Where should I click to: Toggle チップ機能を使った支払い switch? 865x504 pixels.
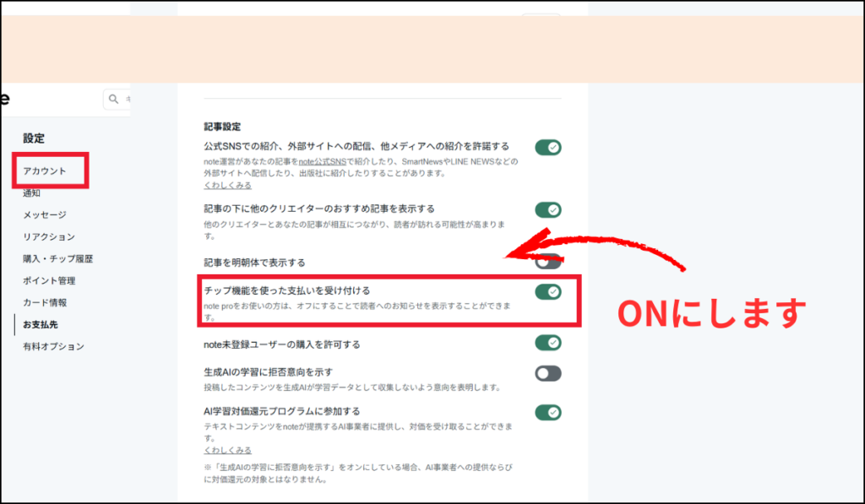[547, 291]
